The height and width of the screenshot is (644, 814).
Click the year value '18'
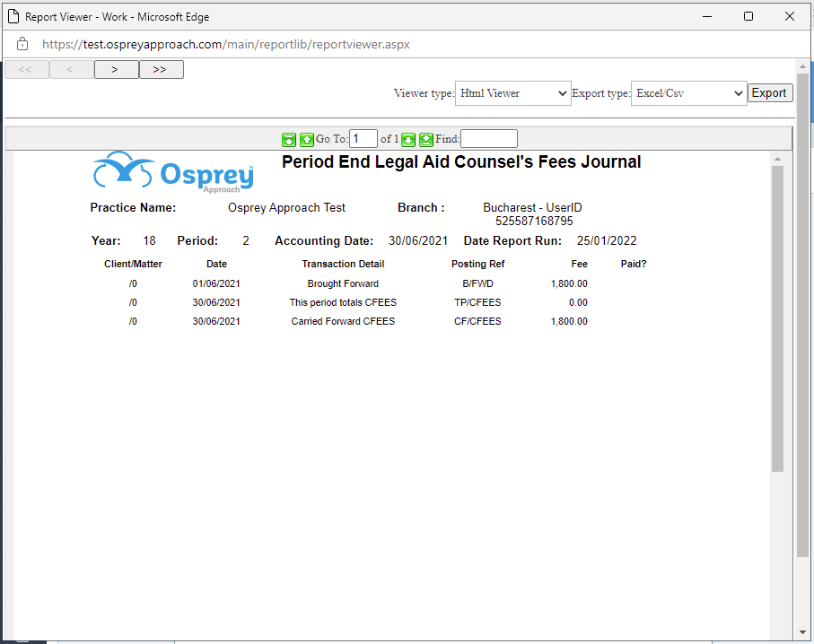(150, 240)
